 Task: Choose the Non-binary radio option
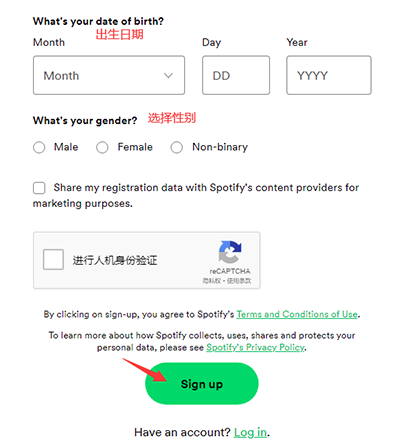click(x=176, y=147)
